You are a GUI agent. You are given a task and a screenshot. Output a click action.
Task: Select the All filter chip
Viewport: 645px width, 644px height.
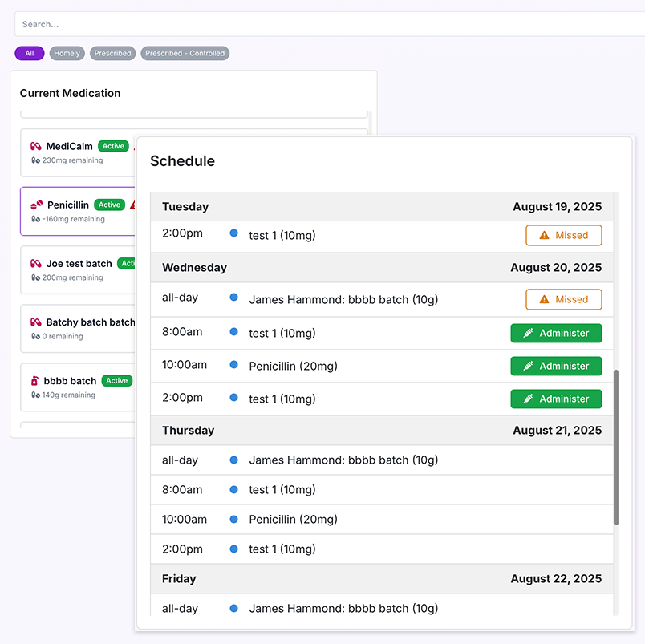click(30, 54)
